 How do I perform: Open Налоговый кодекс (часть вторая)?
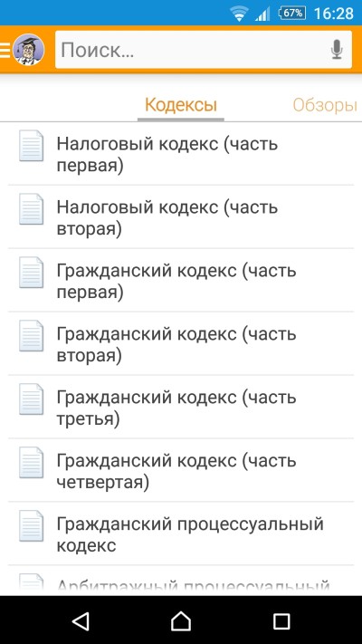181,216
